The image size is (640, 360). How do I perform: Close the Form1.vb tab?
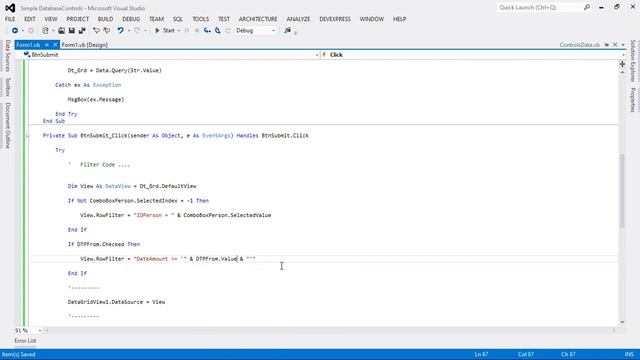[x=55, y=45]
